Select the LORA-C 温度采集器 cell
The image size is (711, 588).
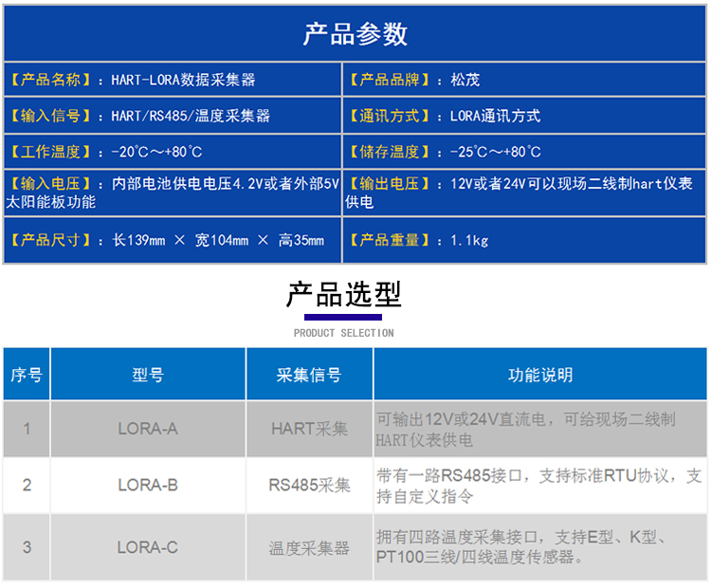[309, 547]
